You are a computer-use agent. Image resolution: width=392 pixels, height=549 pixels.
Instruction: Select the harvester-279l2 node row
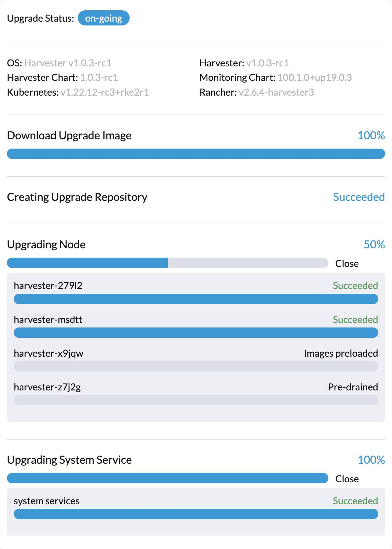196,292
